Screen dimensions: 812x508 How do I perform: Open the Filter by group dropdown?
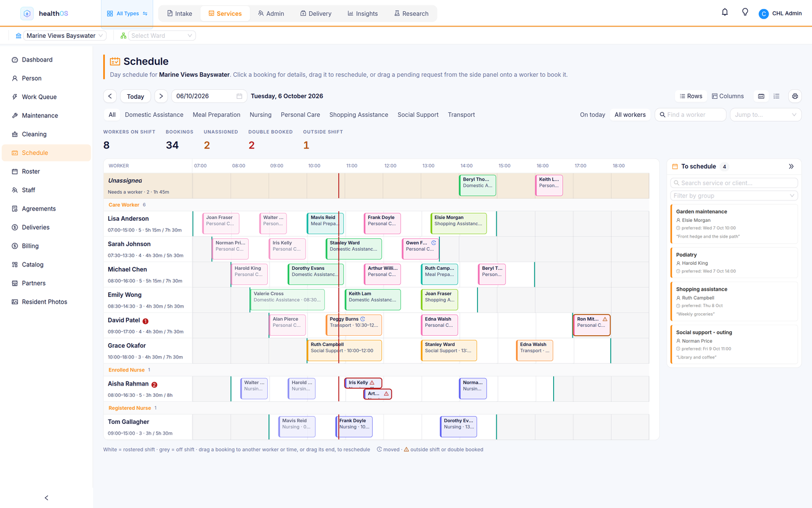(x=734, y=196)
